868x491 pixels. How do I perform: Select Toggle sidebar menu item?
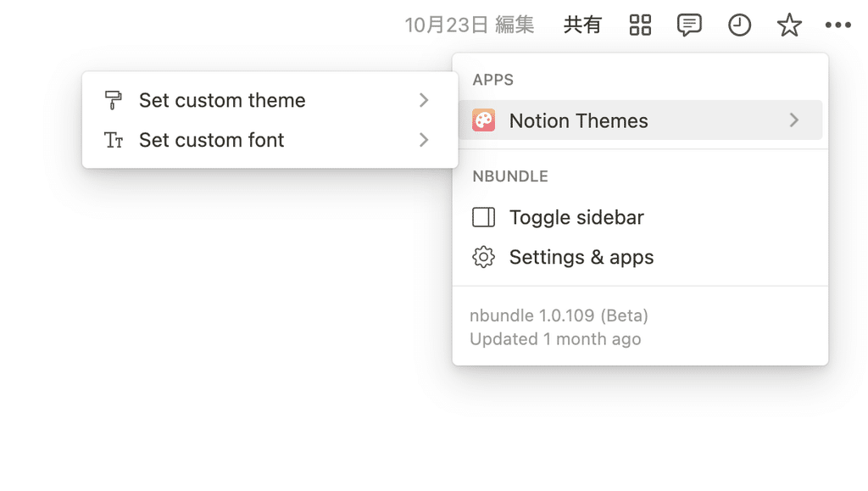click(641, 218)
